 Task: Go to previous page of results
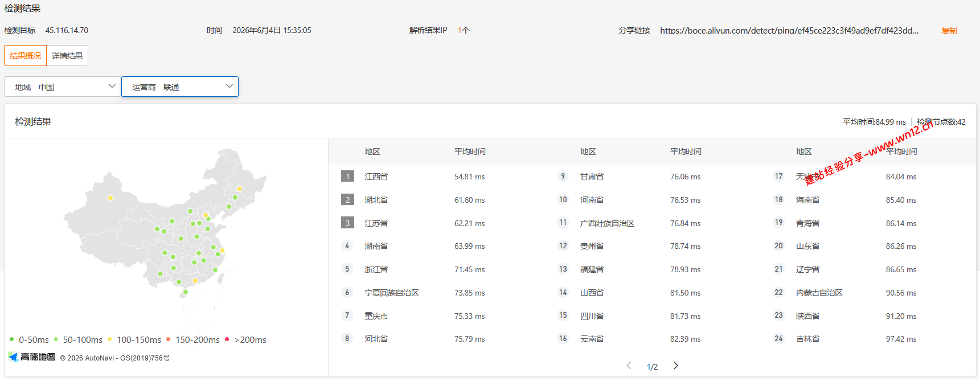tap(629, 366)
